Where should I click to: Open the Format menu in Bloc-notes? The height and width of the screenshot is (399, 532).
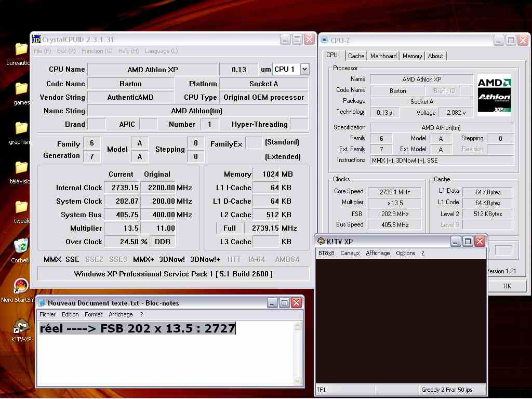coord(94,314)
